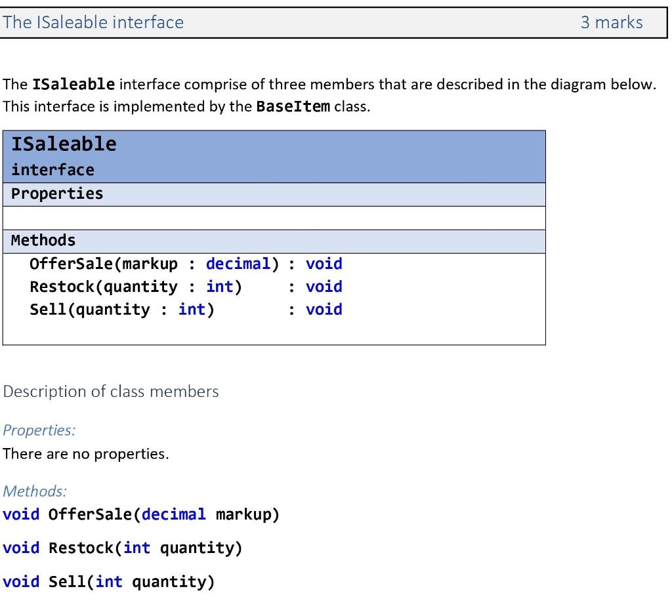This screenshot has width=672, height=616.
Task: Click the Restock method row in diagram
Action: click(x=186, y=287)
